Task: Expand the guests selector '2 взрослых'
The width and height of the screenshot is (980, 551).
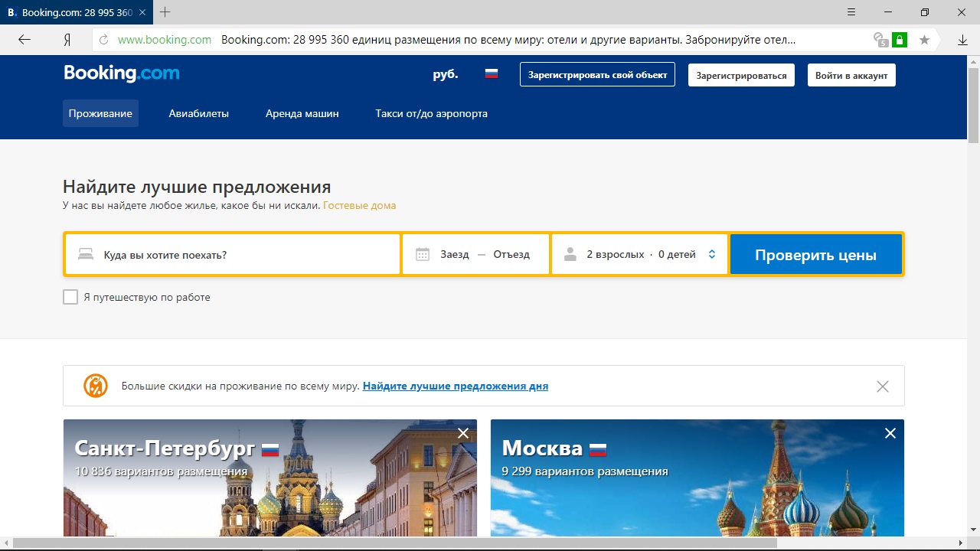Action: click(639, 255)
